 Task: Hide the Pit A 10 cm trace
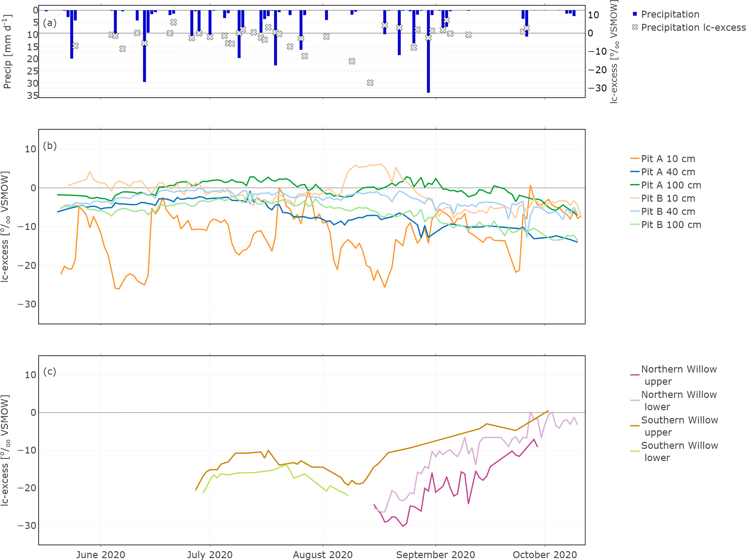(x=668, y=159)
